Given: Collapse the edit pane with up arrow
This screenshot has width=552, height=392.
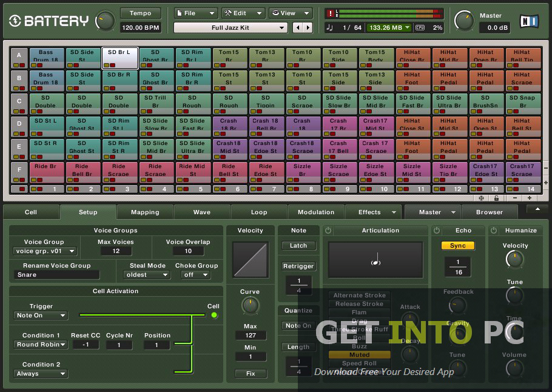Looking at the screenshot, I should click(537, 209).
